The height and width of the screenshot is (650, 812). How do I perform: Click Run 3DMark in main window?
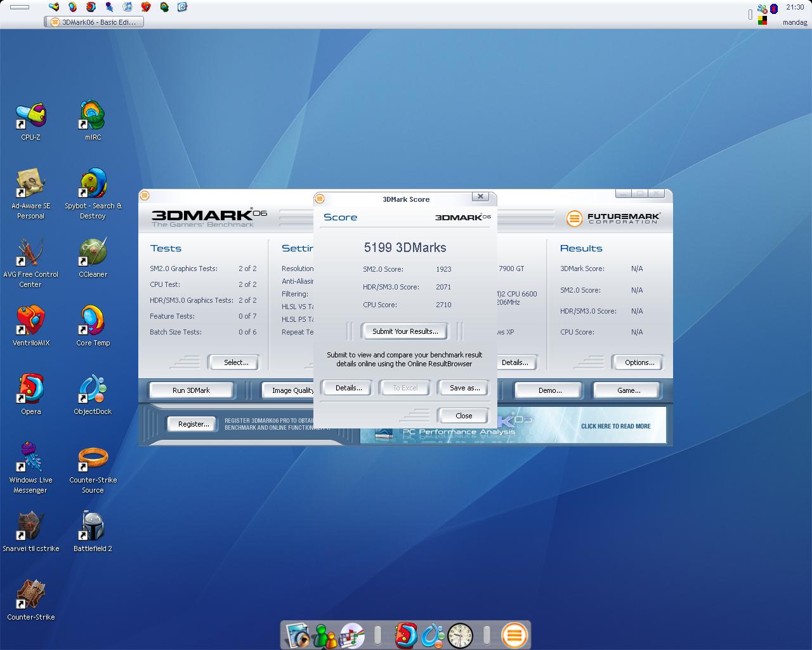pos(191,390)
